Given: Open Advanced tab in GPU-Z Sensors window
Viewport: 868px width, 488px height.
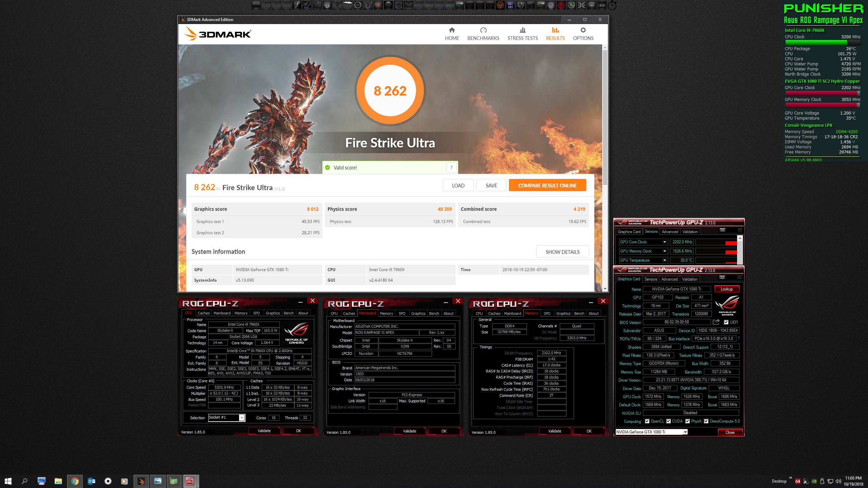Looking at the screenshot, I should click(670, 232).
